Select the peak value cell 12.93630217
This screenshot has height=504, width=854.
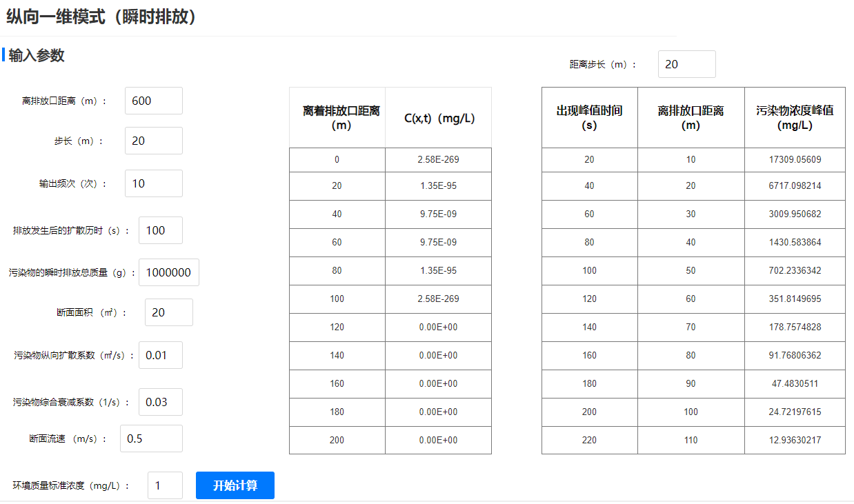pos(795,440)
